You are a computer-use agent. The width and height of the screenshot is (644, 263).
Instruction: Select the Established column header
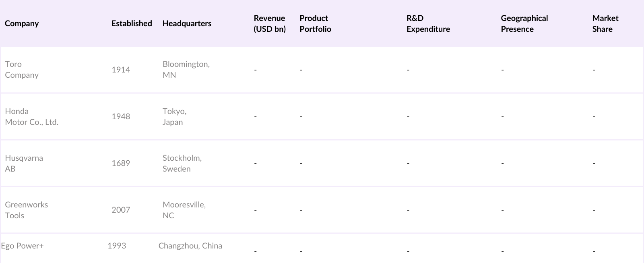(x=132, y=23)
